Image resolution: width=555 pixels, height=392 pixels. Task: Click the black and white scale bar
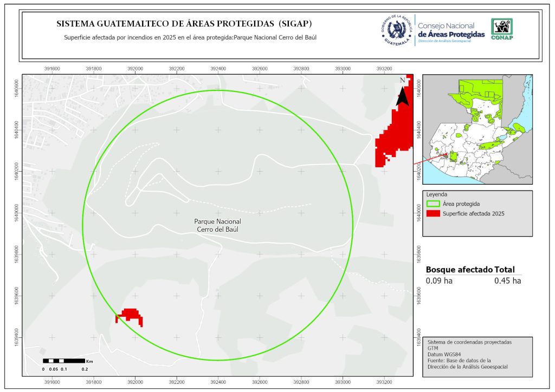64,361
